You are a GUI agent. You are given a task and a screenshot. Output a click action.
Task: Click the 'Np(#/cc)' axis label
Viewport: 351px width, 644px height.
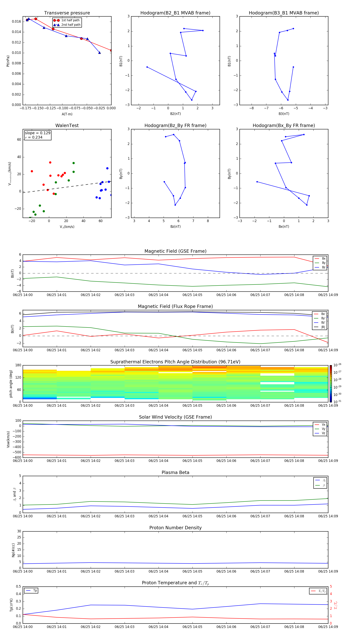pyautogui.click(x=13, y=550)
